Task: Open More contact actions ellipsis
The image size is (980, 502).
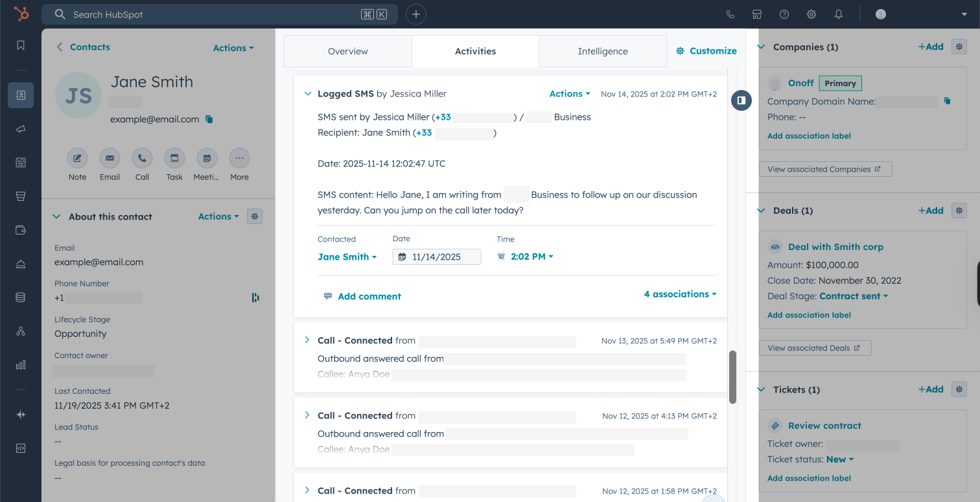Action: tap(239, 158)
